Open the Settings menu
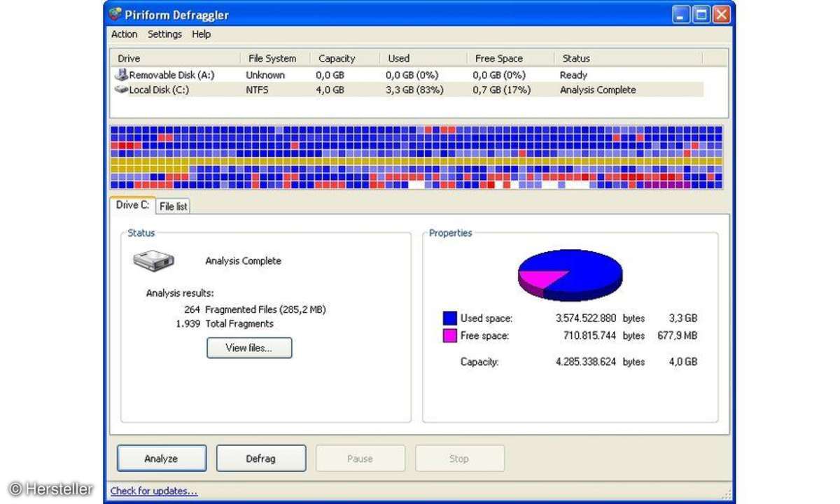 click(164, 34)
